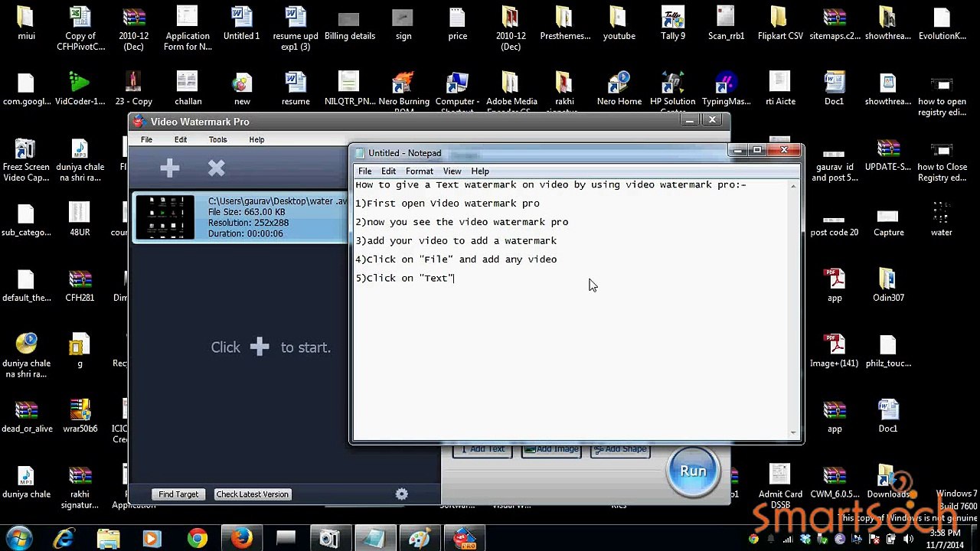Viewport: 980px width, 551px height.
Task: Click the Find Target button
Action: pos(178,494)
